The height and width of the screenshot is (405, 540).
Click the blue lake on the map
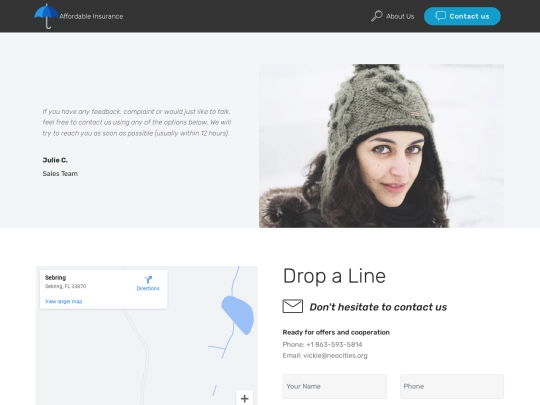click(238, 315)
